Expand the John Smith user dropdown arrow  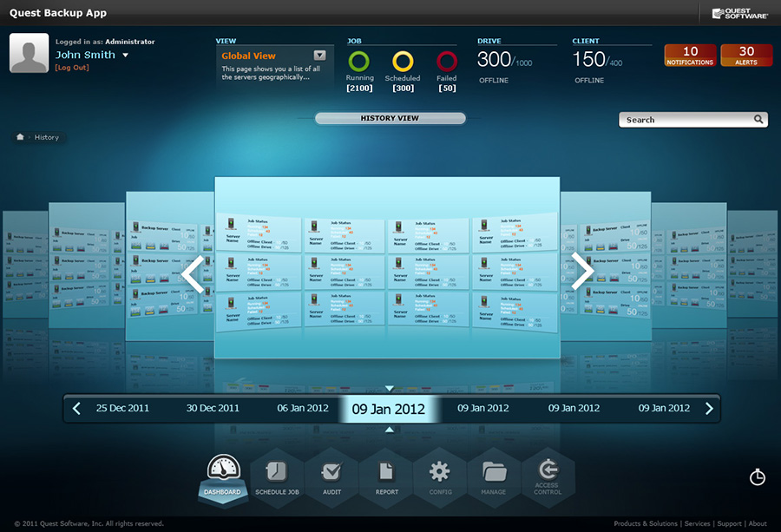click(x=126, y=56)
